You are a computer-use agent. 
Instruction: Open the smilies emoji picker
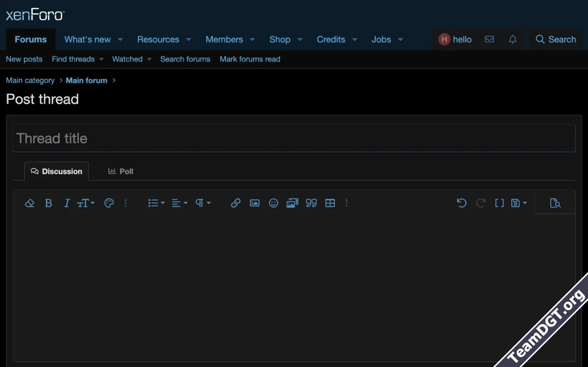click(x=273, y=203)
